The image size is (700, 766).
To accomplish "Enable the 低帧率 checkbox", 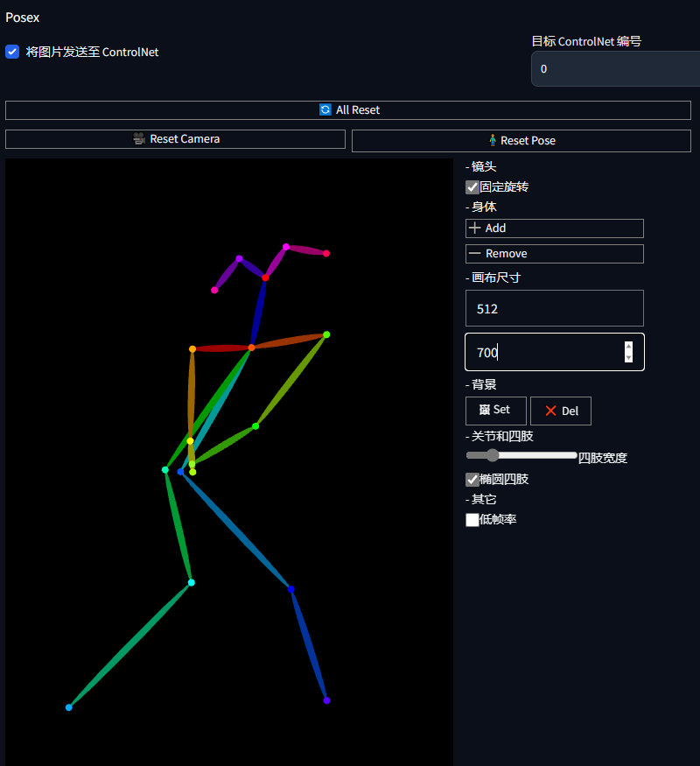I will [x=472, y=520].
